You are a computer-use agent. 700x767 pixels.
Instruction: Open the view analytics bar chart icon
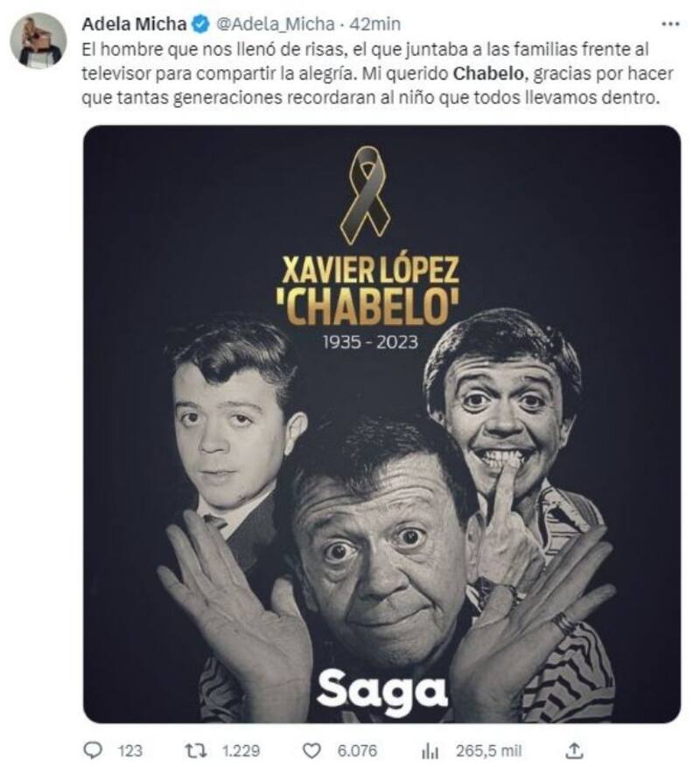click(430, 751)
